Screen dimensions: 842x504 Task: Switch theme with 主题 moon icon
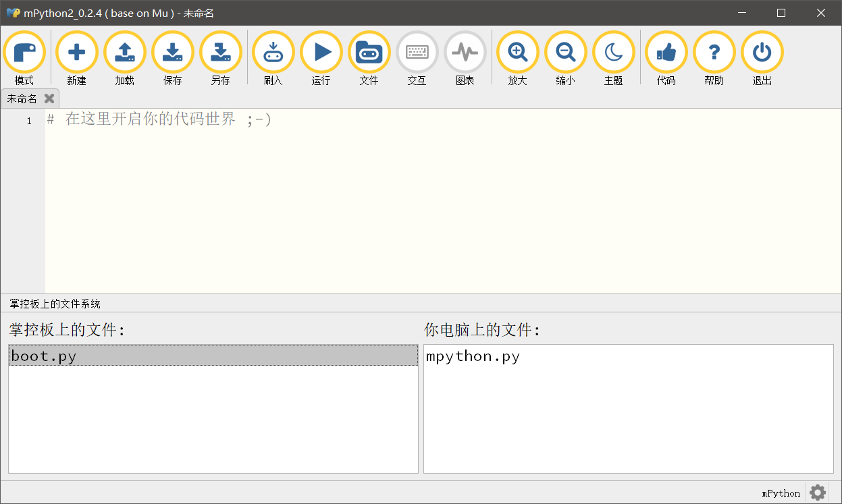coord(613,58)
